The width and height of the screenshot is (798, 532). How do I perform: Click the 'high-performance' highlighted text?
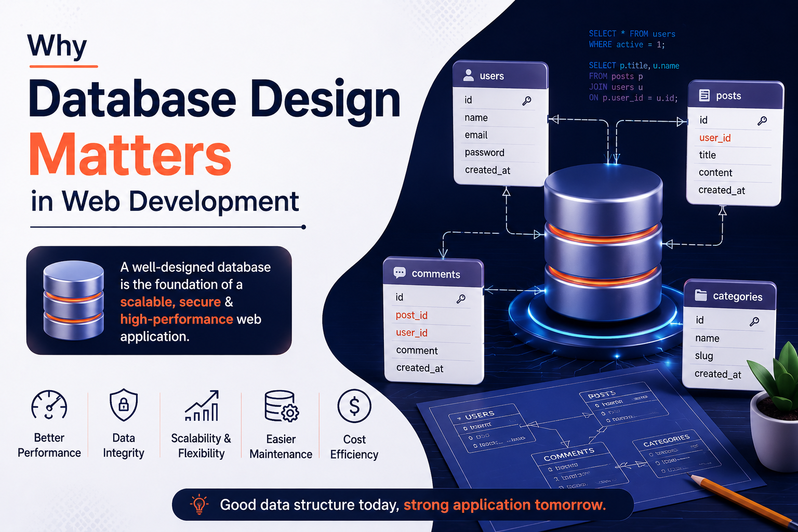click(177, 319)
